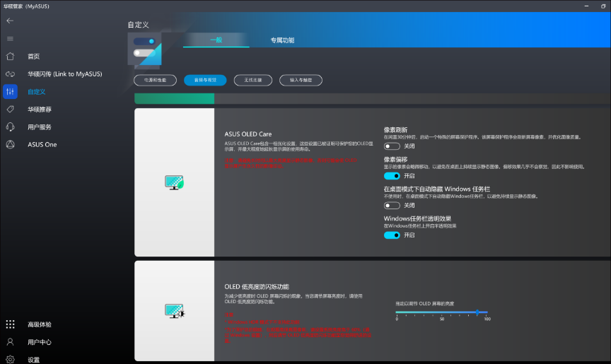The height and width of the screenshot is (364, 611).
Task: Select the 输入与触控 category button
Action: click(x=301, y=80)
